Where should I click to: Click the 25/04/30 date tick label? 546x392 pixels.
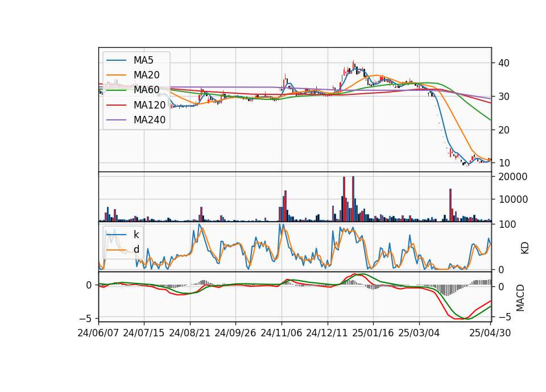pyautogui.click(x=490, y=333)
